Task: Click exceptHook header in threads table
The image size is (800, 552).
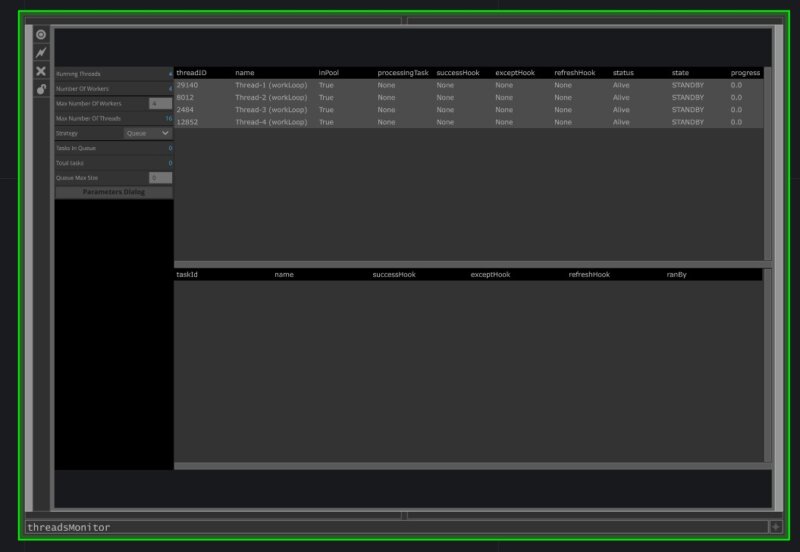Action: point(515,72)
